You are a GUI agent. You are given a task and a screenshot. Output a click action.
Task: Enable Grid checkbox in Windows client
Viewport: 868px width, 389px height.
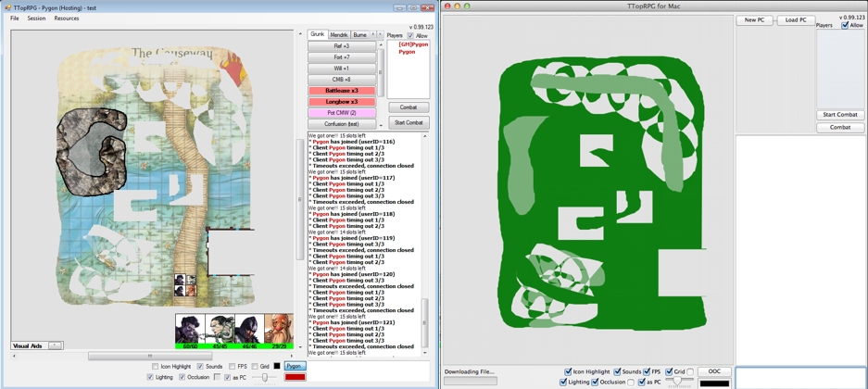coord(255,367)
